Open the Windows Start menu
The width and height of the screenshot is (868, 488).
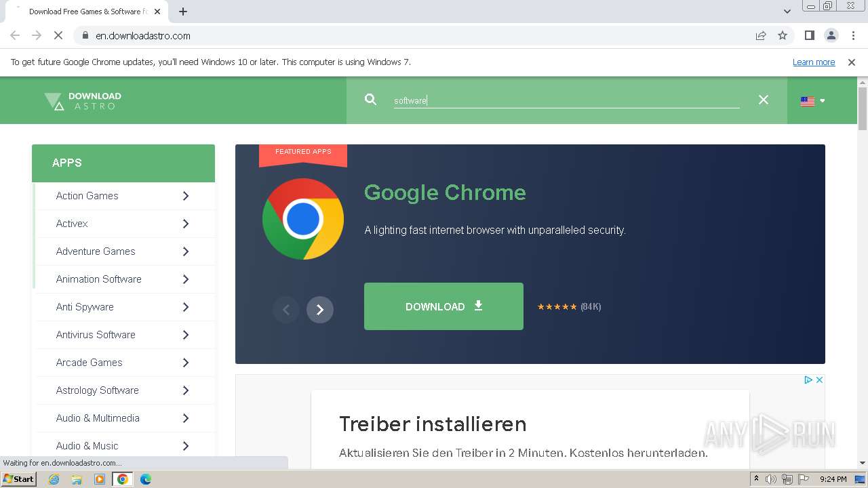(18, 479)
